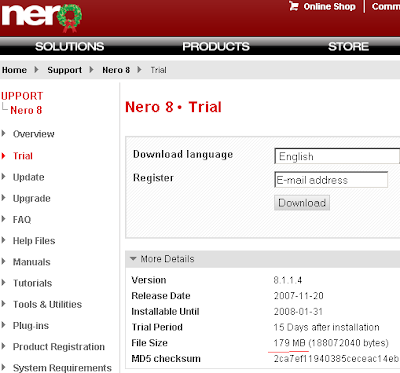Click the arrow beside Manuals
The image size is (400, 373).
[x=4, y=262]
